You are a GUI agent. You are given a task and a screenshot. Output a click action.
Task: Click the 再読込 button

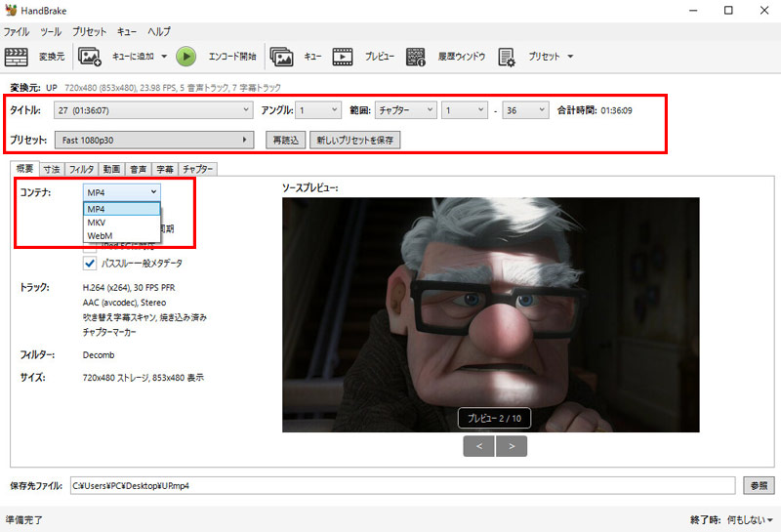click(x=285, y=140)
